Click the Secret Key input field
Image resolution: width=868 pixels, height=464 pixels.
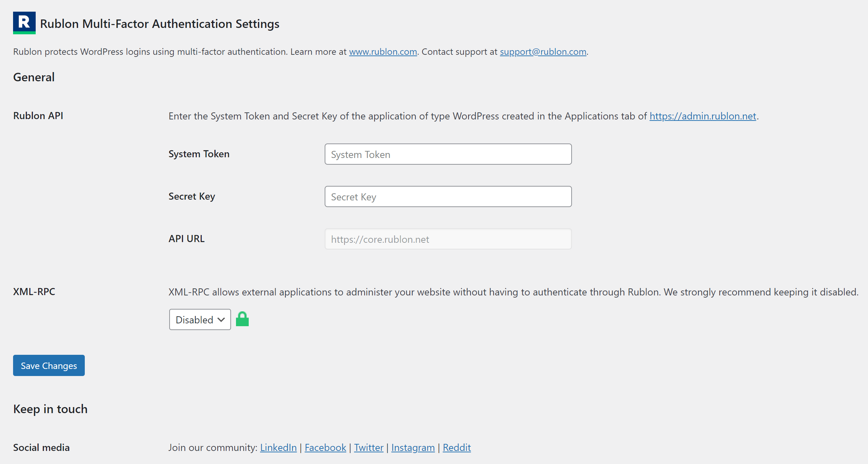point(448,196)
